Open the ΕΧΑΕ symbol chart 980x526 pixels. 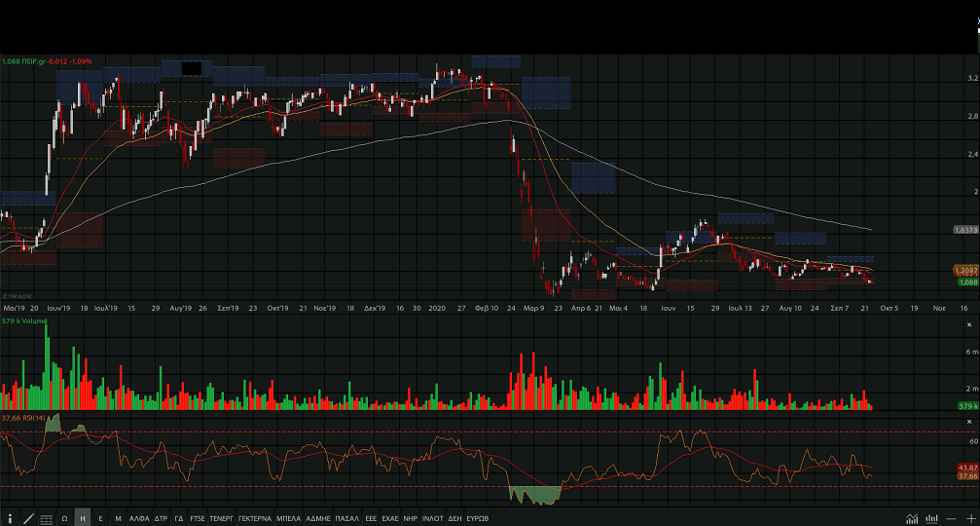390,518
